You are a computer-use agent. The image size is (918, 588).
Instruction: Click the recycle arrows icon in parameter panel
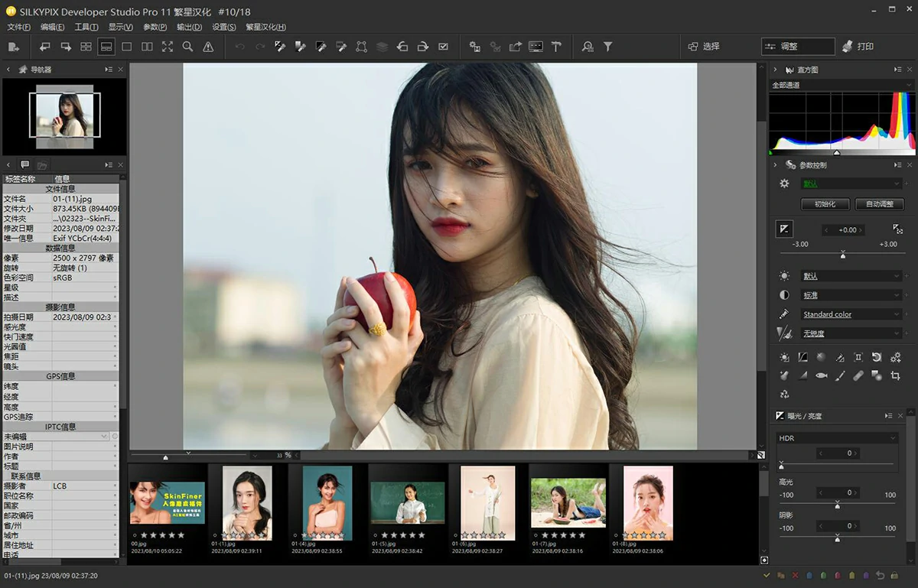(x=784, y=394)
